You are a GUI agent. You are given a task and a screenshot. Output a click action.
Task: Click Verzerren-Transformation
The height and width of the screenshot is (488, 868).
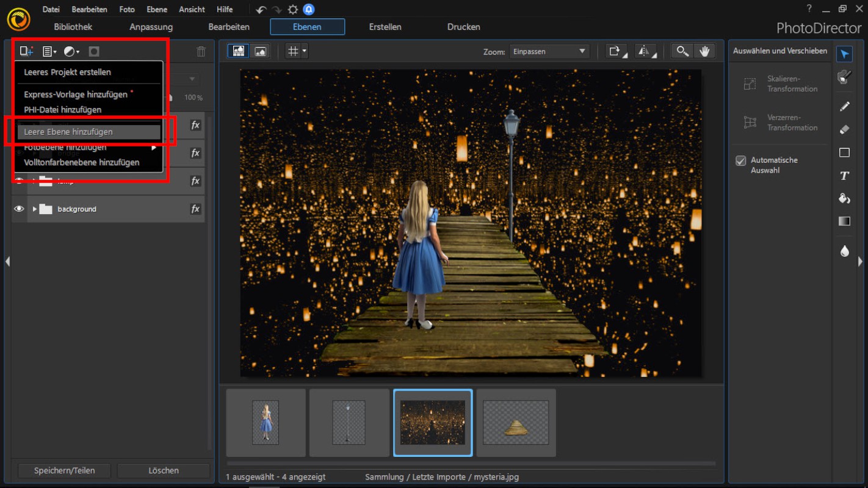[780, 123]
